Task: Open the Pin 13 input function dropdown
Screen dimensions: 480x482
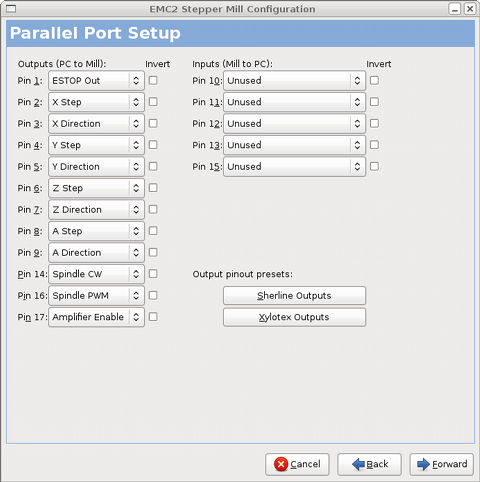Action: point(294,145)
